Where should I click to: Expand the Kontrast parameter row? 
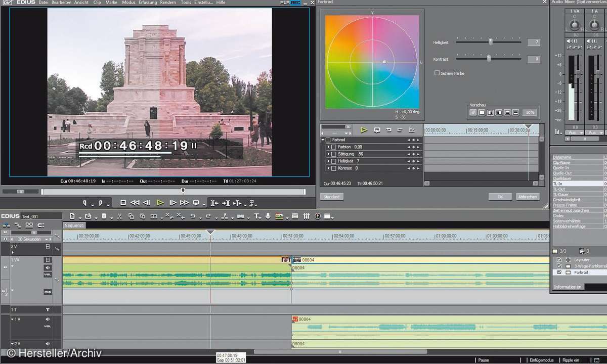pos(328,168)
